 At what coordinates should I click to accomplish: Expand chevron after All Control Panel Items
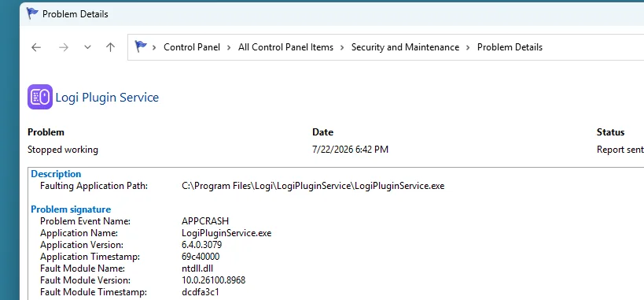click(x=342, y=48)
